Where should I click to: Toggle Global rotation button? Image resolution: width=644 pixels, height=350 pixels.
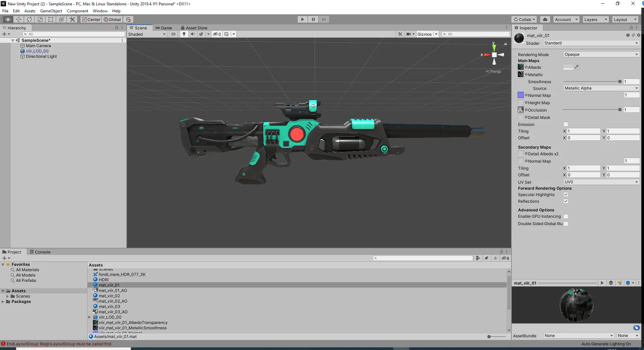coord(112,19)
